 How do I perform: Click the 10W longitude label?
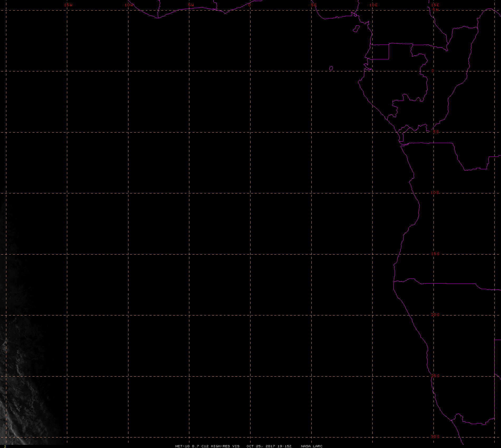[x=129, y=5]
